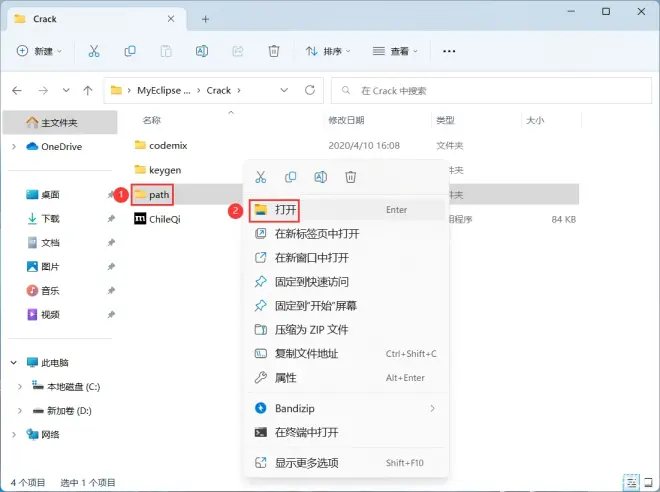The image size is (660, 492).
Task: Open the 查看 (View) dropdown
Action: pyautogui.click(x=395, y=51)
